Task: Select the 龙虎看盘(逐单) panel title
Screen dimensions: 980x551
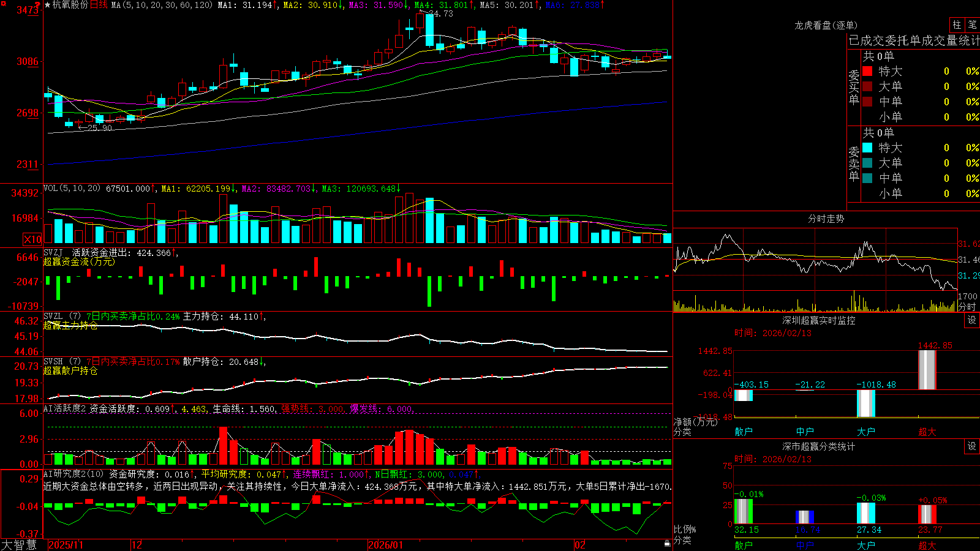Action: (826, 25)
